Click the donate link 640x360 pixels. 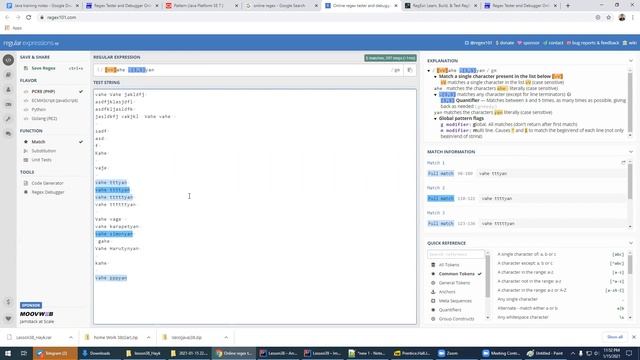click(x=505, y=43)
